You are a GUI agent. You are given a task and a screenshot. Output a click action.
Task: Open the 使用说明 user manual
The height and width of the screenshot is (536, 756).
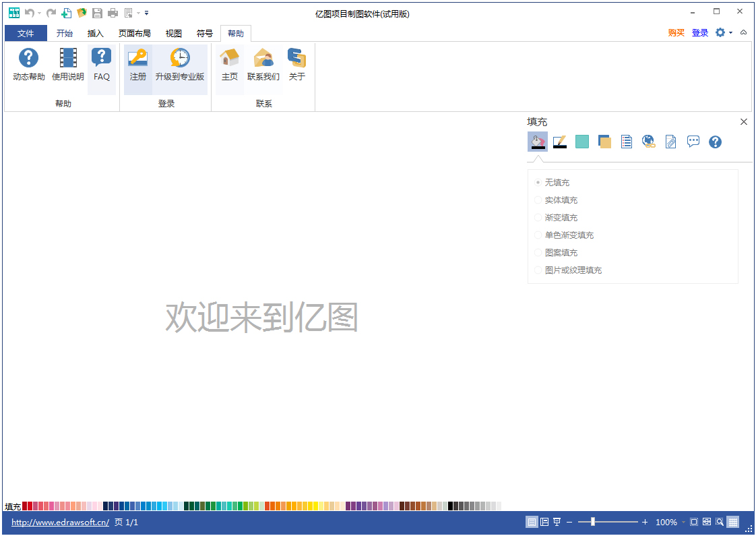pyautogui.click(x=68, y=65)
